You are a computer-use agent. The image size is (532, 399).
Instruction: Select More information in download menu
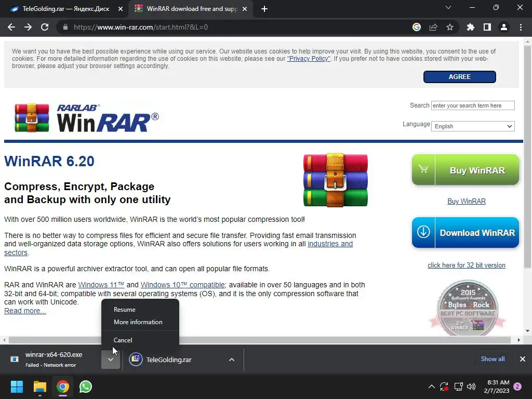tap(140, 322)
